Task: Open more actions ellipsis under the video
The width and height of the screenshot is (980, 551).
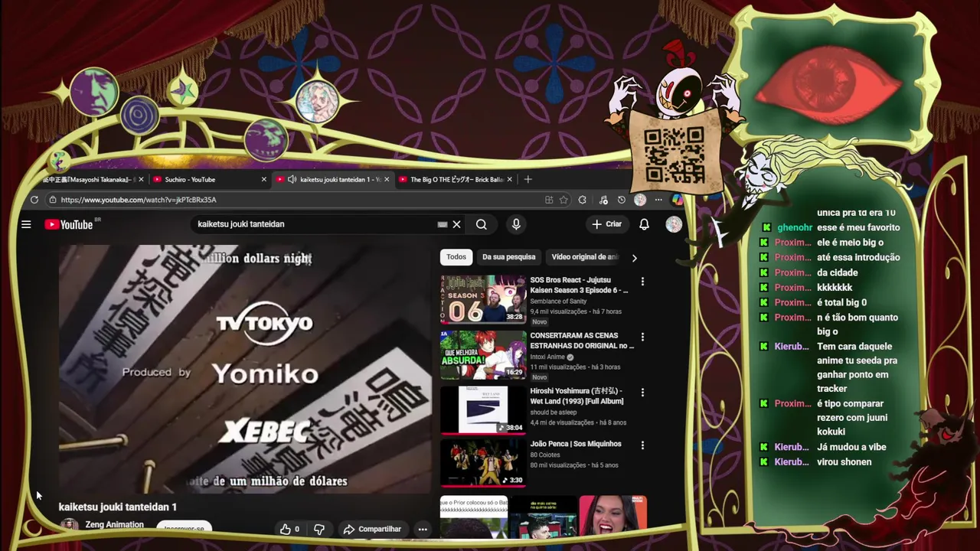Action: pyautogui.click(x=422, y=529)
